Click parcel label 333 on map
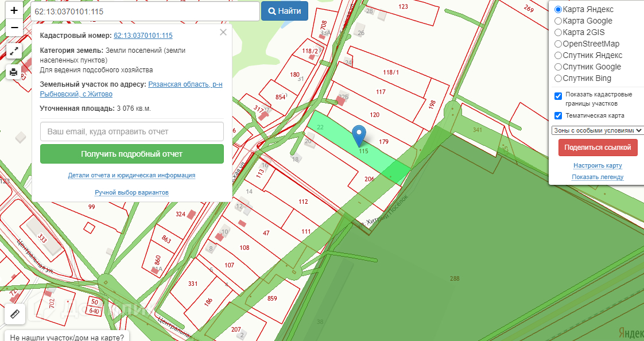The image size is (644, 341). [x=42, y=238]
